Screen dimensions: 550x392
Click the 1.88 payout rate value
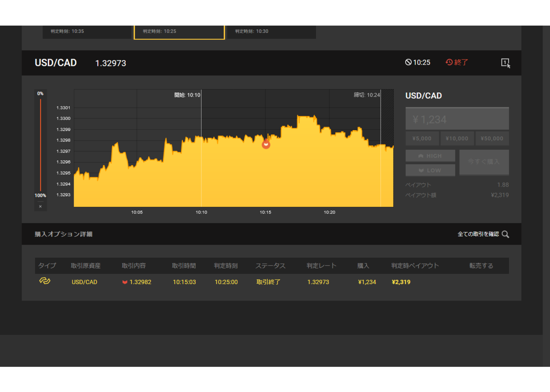tap(503, 185)
